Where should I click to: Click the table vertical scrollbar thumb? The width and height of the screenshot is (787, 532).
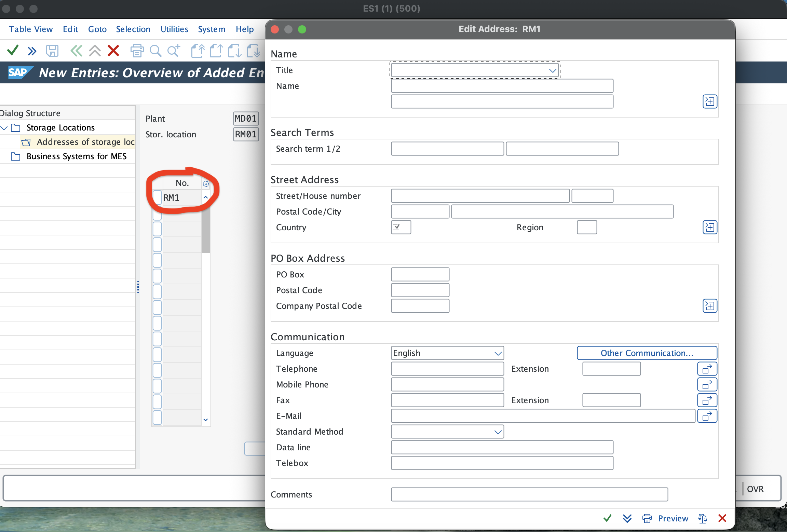[205, 229]
